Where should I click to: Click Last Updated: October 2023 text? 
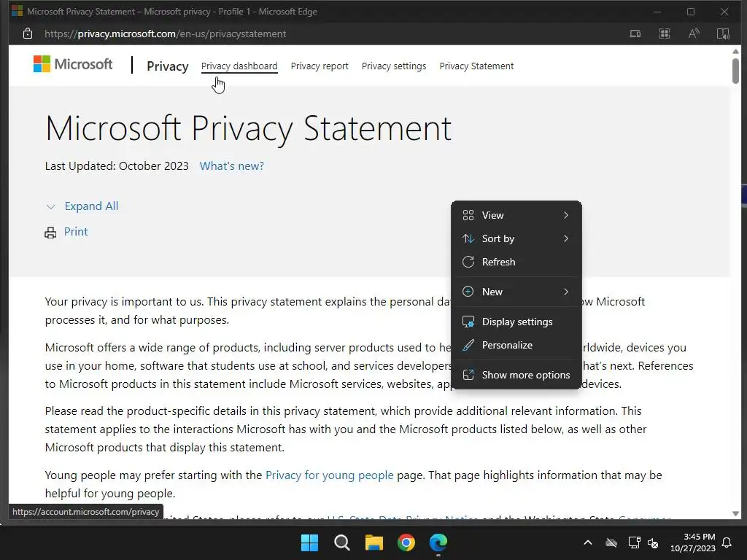pyautogui.click(x=117, y=166)
